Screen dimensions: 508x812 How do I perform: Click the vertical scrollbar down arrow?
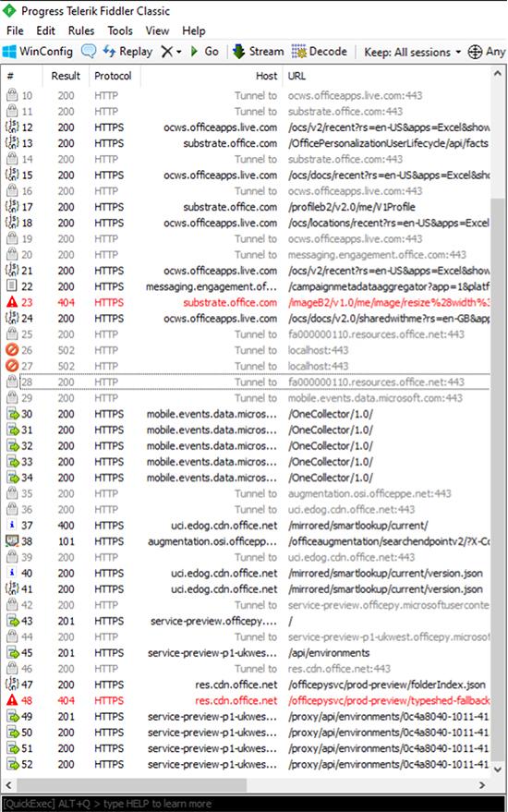(x=498, y=770)
